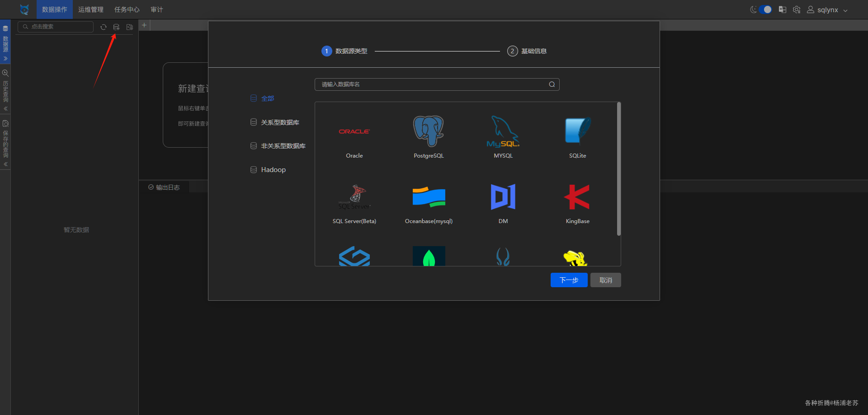Click the blue hexagon database icon
This screenshot has width=868, height=415.
pos(354,256)
